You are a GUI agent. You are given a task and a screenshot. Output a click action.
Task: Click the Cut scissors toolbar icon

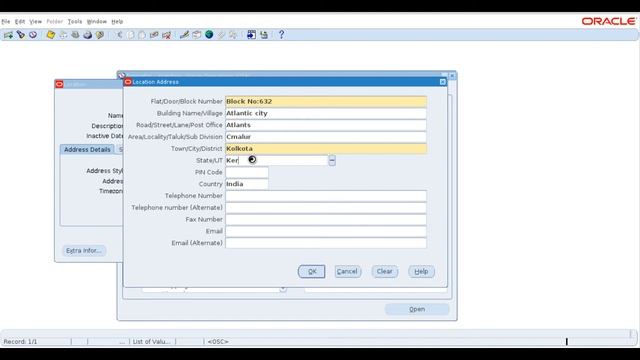point(119,35)
